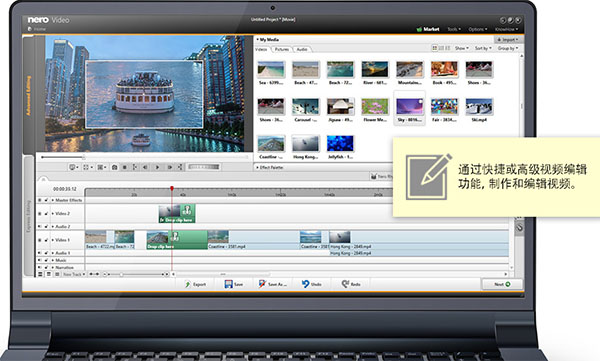The width and height of the screenshot is (600, 361).
Task: Switch to the Videos media tab
Action: [x=261, y=49]
